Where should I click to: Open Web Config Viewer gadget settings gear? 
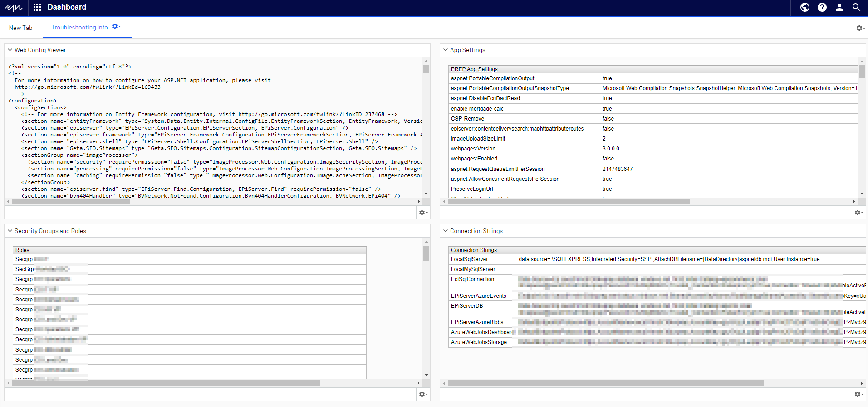[x=423, y=213]
